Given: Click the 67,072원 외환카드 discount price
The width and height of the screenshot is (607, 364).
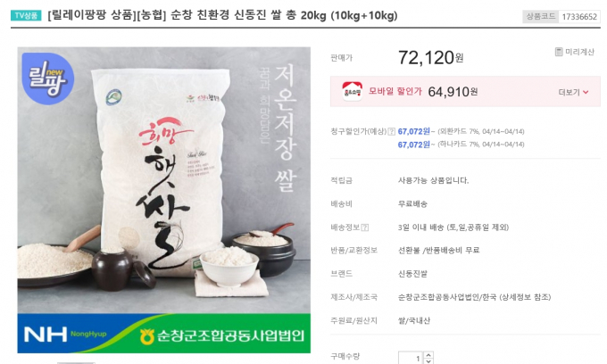Looking at the screenshot, I should (x=414, y=131).
